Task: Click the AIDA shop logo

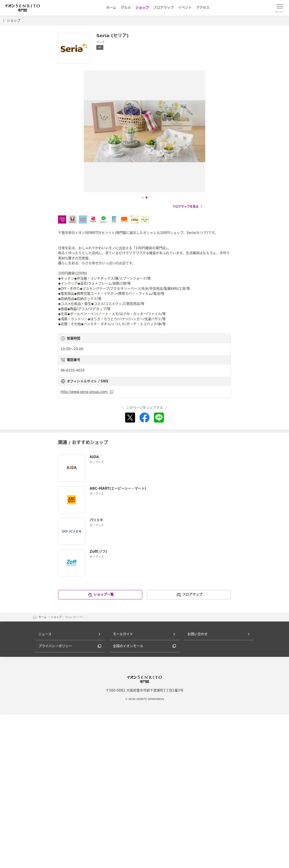Action: coord(72,468)
